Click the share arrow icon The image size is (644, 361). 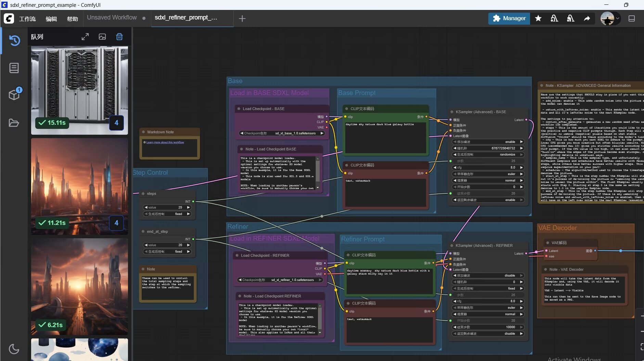(587, 18)
